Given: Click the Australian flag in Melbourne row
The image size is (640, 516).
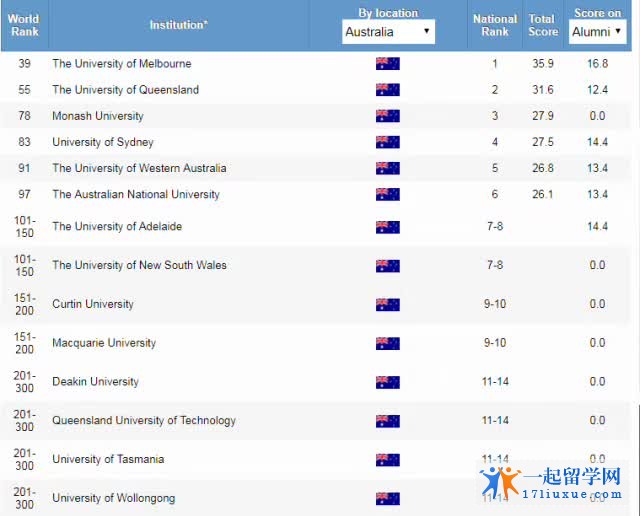Looking at the screenshot, I should point(388,64).
